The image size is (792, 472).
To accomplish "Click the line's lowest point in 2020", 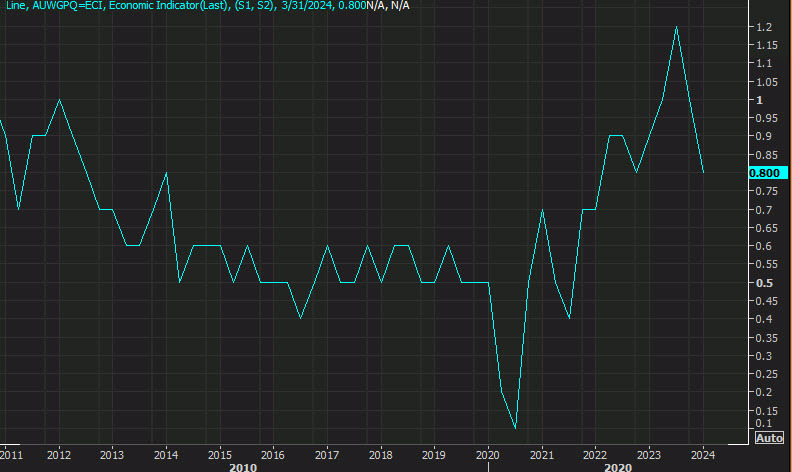I will click(x=515, y=428).
